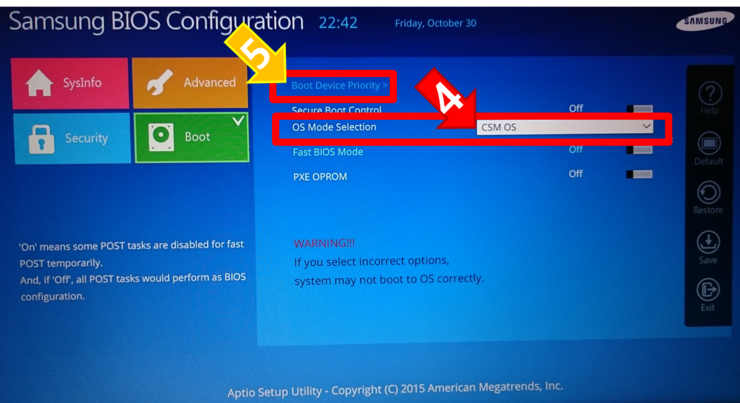
Task: Click the Secure Boot Control label
Action: (x=336, y=110)
